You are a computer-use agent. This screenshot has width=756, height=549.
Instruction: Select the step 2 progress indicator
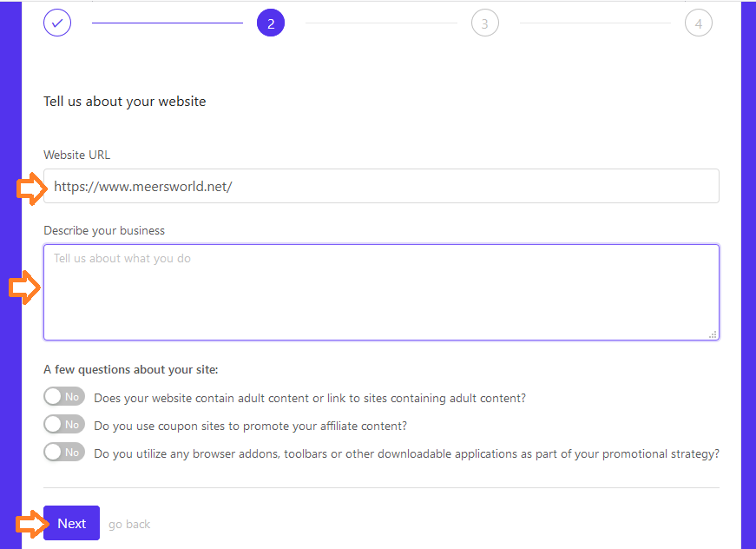coord(271,23)
